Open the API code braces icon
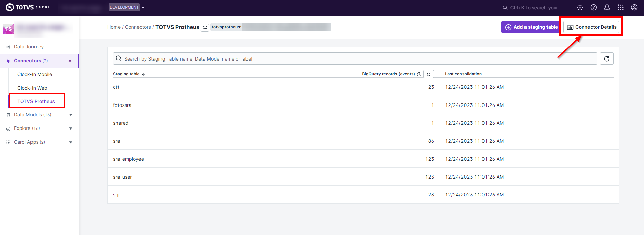Viewport: 644px width, 235px height. click(x=580, y=7)
